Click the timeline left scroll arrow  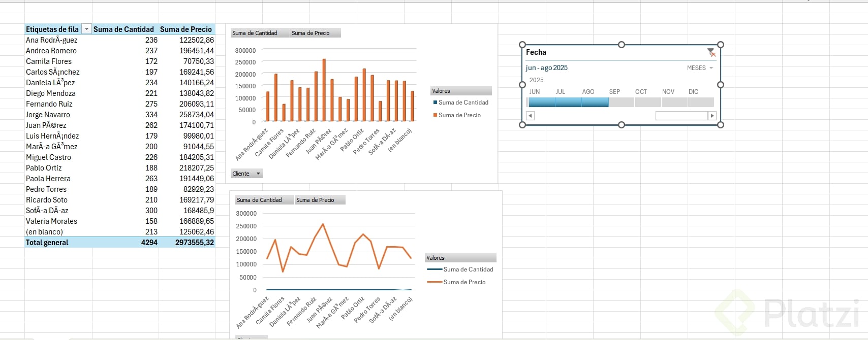530,116
